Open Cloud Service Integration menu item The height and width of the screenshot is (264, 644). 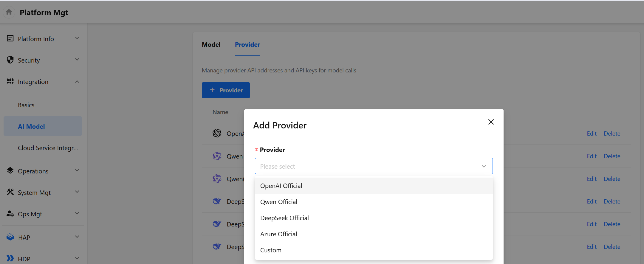tap(48, 148)
